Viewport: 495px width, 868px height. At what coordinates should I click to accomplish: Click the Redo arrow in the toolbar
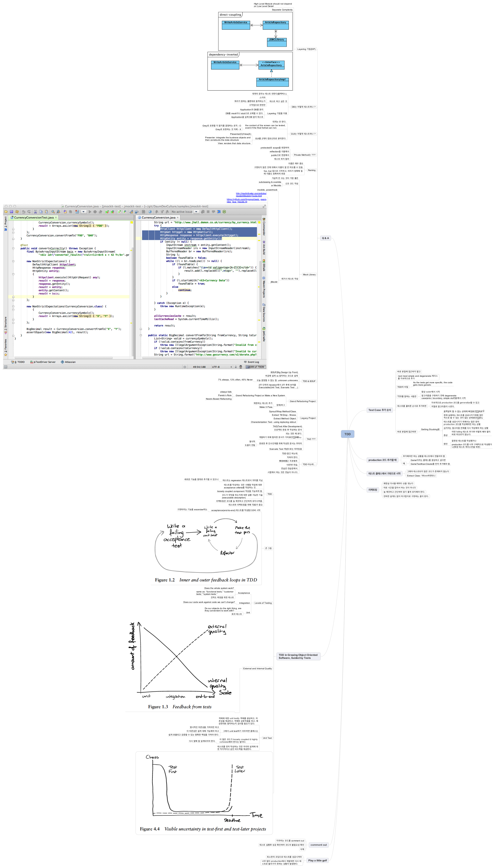(29, 212)
